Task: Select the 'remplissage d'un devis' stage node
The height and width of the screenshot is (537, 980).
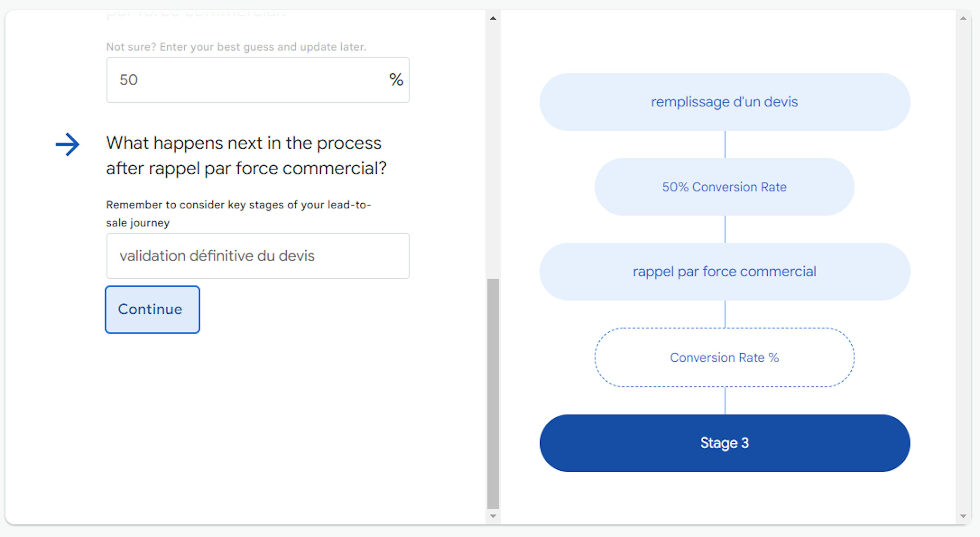Action: pyautogui.click(x=724, y=102)
